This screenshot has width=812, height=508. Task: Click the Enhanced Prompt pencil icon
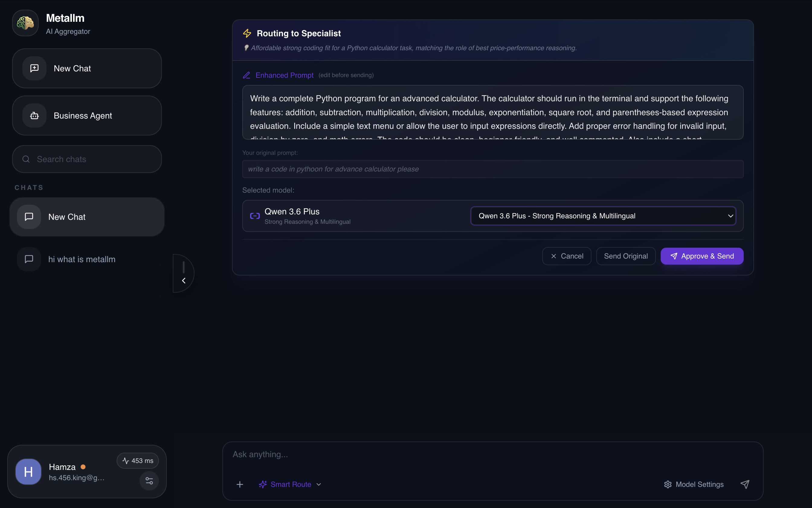tap(246, 75)
